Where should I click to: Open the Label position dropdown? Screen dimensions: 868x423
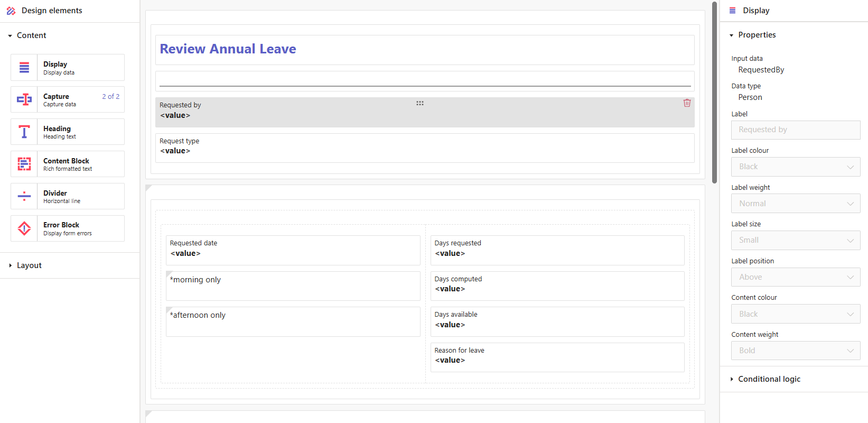click(x=795, y=277)
